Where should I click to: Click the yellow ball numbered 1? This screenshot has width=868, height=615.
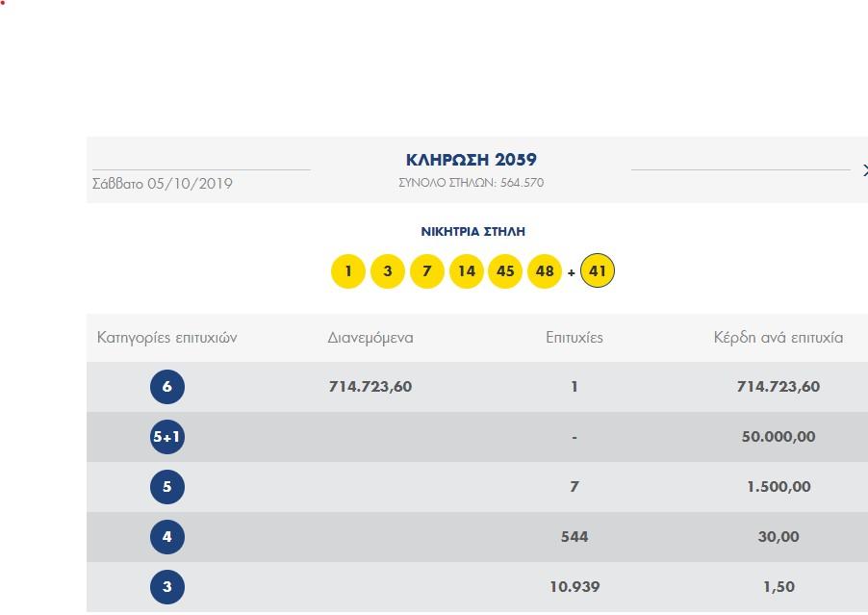coord(348,271)
